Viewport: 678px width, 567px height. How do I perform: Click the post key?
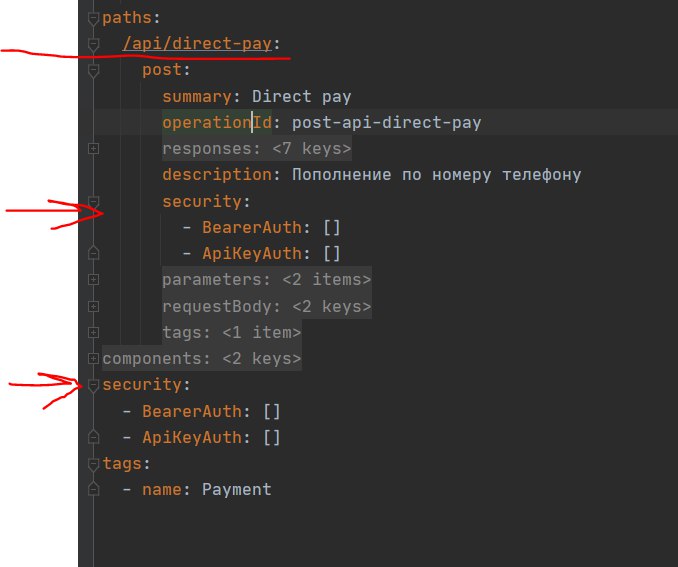162,70
